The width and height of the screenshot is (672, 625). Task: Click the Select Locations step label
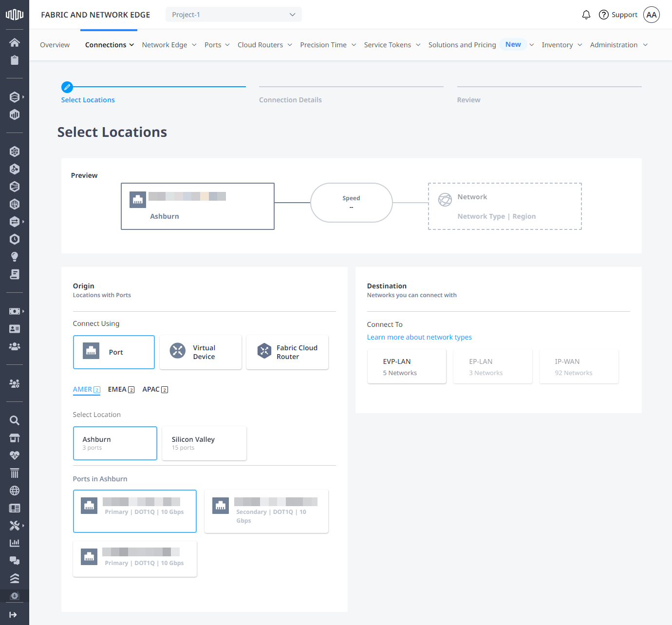click(88, 100)
